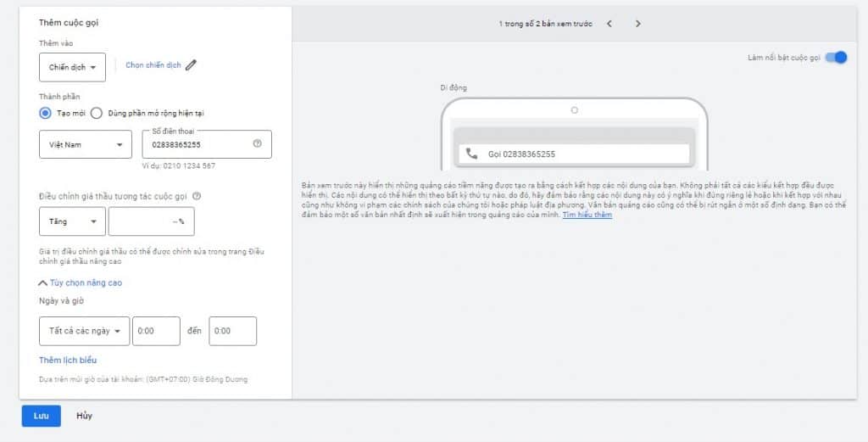The height and width of the screenshot is (442, 868).
Task: Open the Tất cả các ngày dropdown
Action: [x=85, y=331]
